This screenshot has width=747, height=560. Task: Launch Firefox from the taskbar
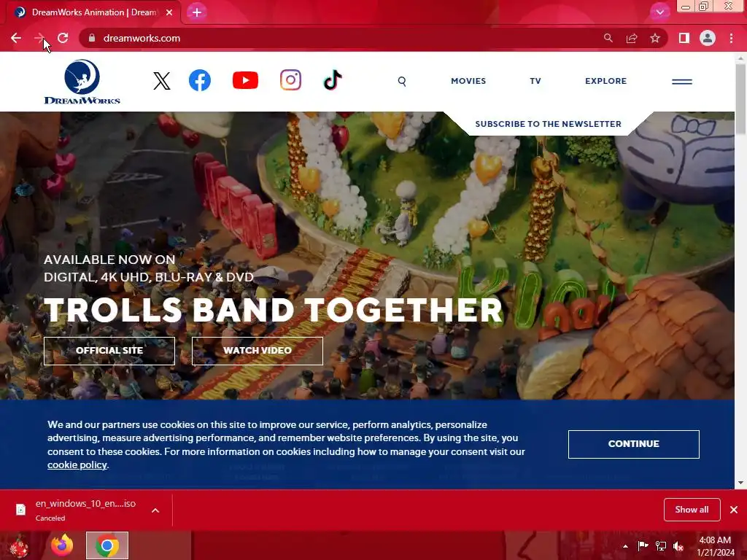tap(63, 545)
